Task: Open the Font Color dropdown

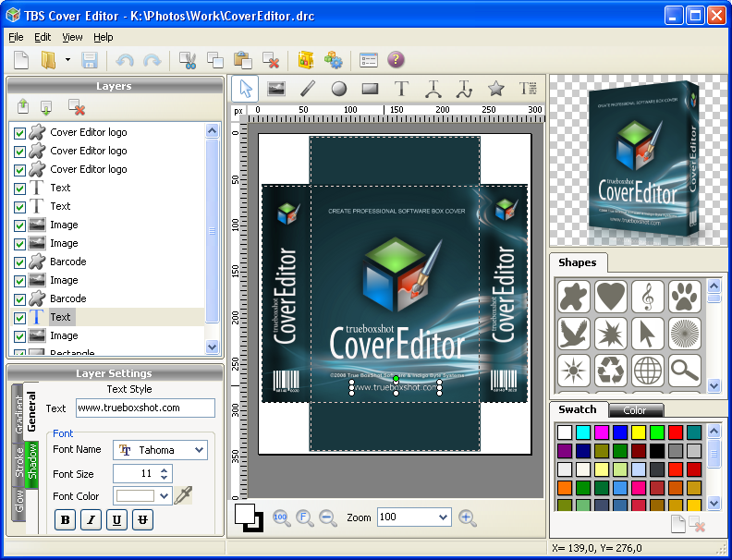Action: [x=165, y=495]
